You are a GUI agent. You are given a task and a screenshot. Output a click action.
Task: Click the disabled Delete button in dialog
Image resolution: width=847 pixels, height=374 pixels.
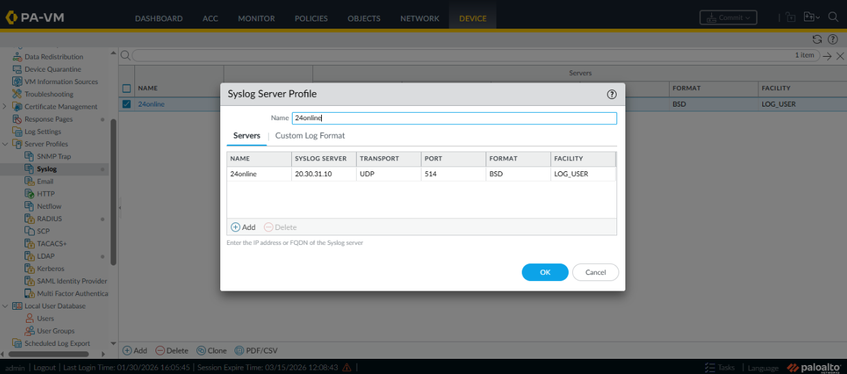(x=280, y=228)
